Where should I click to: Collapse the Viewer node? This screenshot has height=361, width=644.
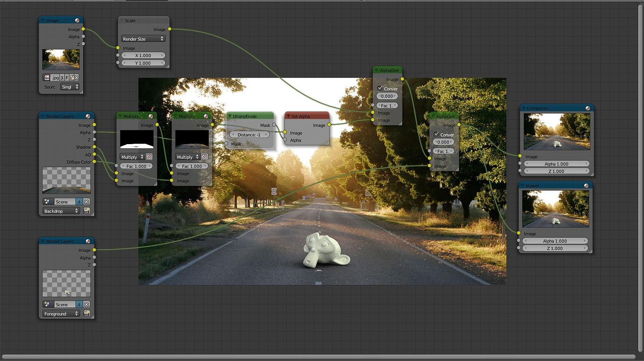[523, 186]
